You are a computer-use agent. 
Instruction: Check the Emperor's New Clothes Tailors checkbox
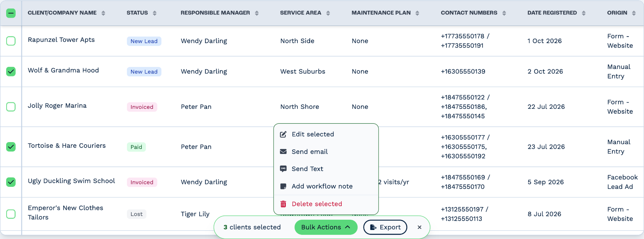click(11, 214)
